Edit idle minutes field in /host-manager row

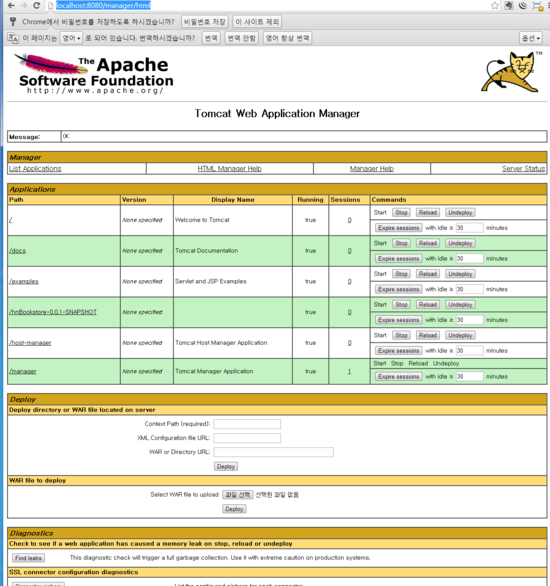click(x=469, y=350)
